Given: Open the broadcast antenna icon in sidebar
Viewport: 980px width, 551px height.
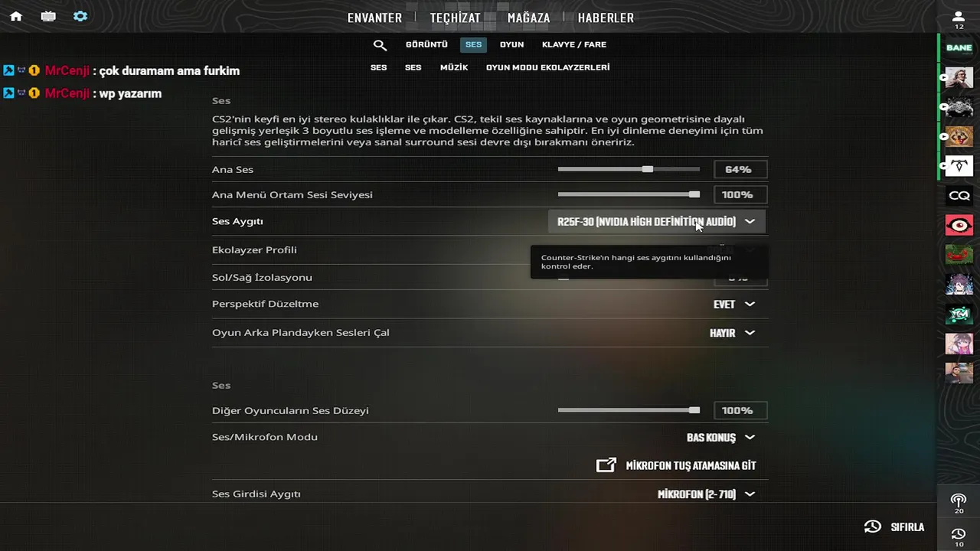Looking at the screenshot, I should point(959,501).
